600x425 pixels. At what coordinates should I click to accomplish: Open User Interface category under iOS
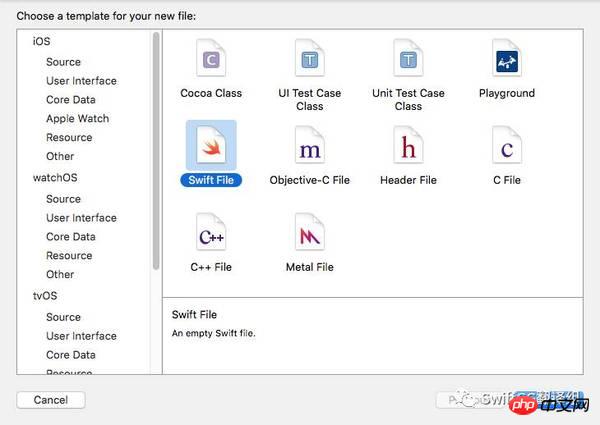click(81, 81)
